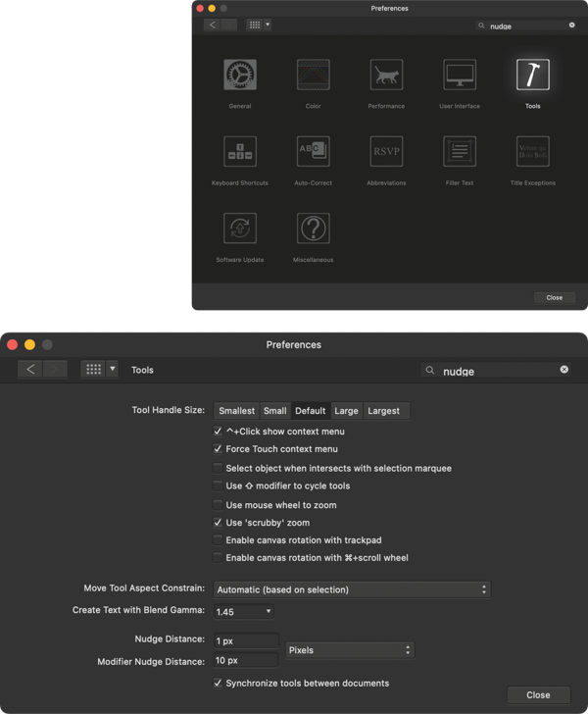Go forward in lower Tools window

[x=55, y=370]
